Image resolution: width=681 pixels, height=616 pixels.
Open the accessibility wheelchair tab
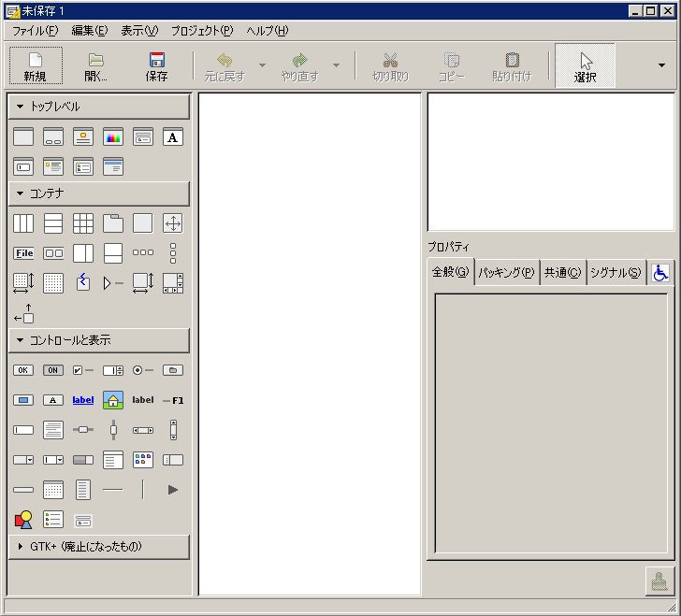(x=660, y=273)
